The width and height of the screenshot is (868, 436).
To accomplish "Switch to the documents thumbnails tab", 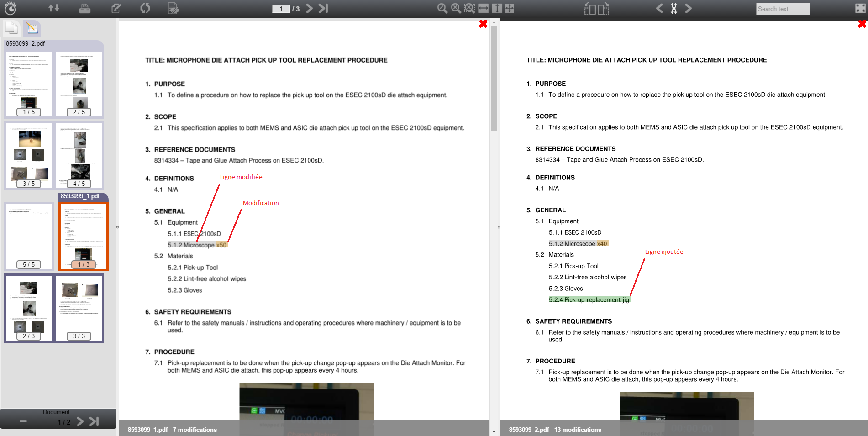I will pos(12,28).
